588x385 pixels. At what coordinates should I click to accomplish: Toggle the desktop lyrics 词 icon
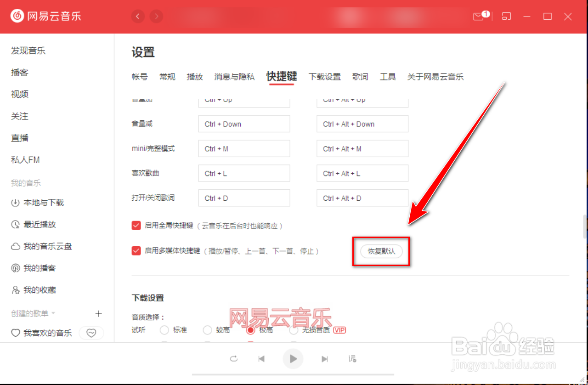coord(352,359)
